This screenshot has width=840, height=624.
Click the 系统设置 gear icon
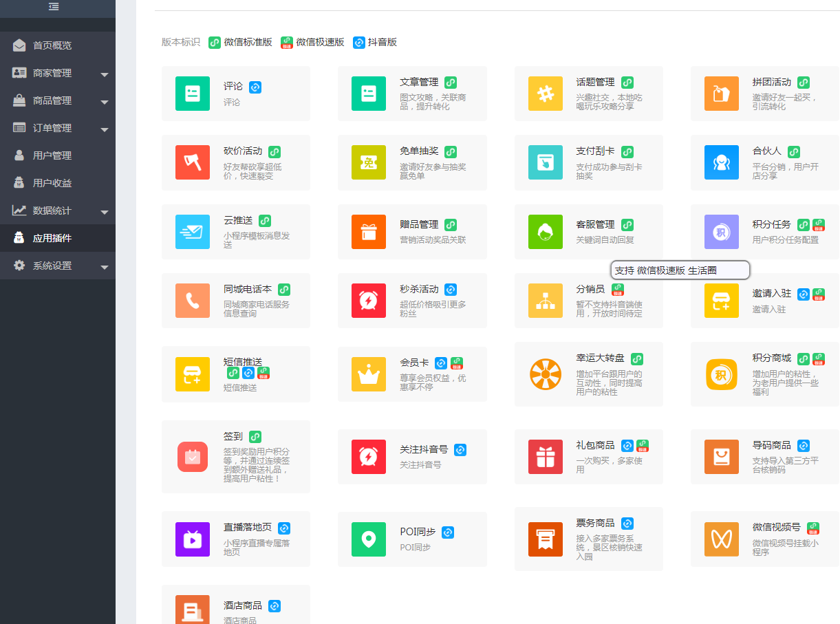pyautogui.click(x=19, y=266)
